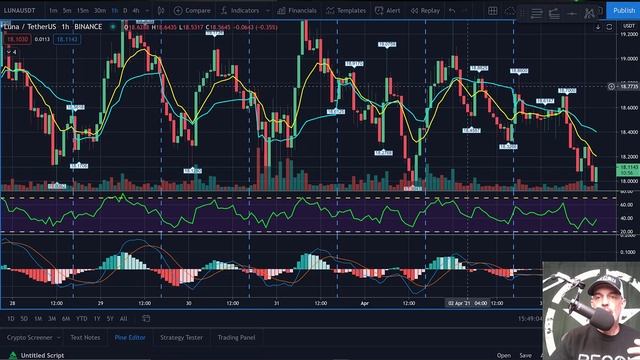Image resolution: width=640 pixels, height=360 pixels.
Task: Click the refresh icon near price scale
Action: tap(609, 27)
